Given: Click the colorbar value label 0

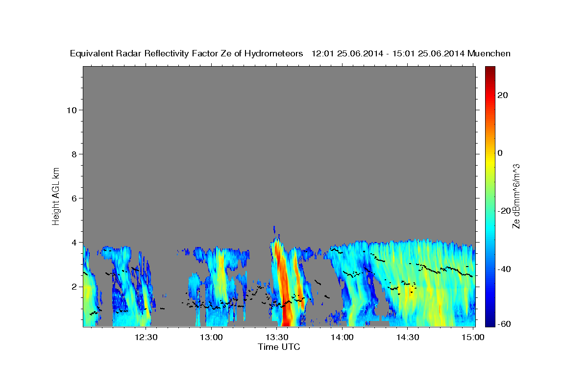Looking at the screenshot, I should (x=500, y=153).
